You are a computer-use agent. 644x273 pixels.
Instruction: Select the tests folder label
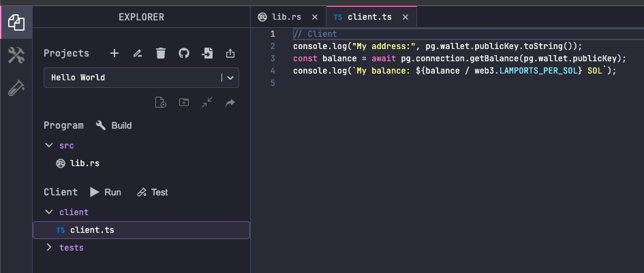coord(72,248)
